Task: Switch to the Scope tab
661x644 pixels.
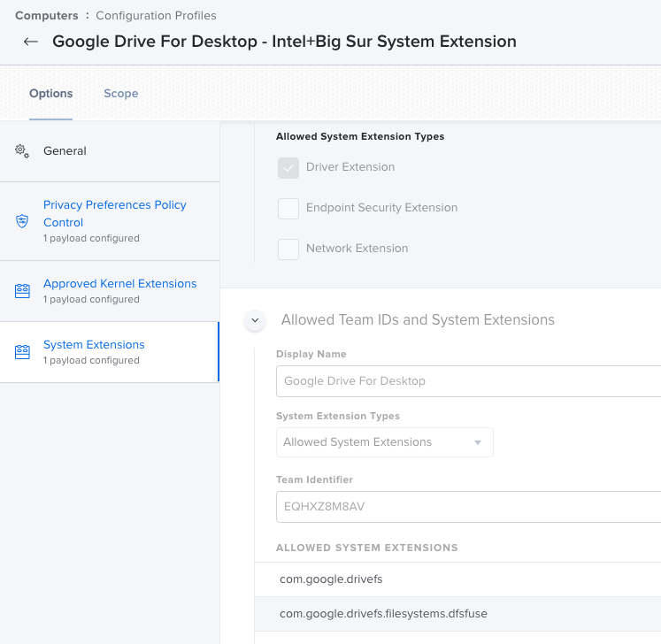Action: (121, 94)
